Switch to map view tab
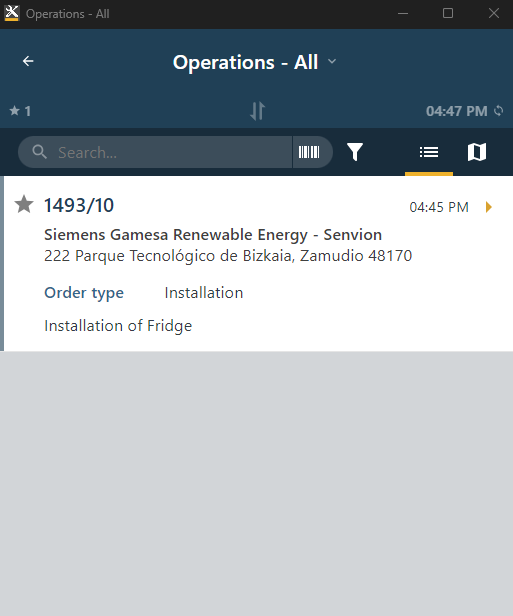 point(476,152)
